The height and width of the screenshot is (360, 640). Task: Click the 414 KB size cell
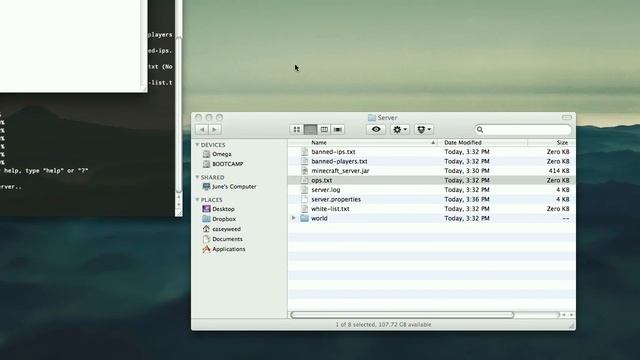559,171
